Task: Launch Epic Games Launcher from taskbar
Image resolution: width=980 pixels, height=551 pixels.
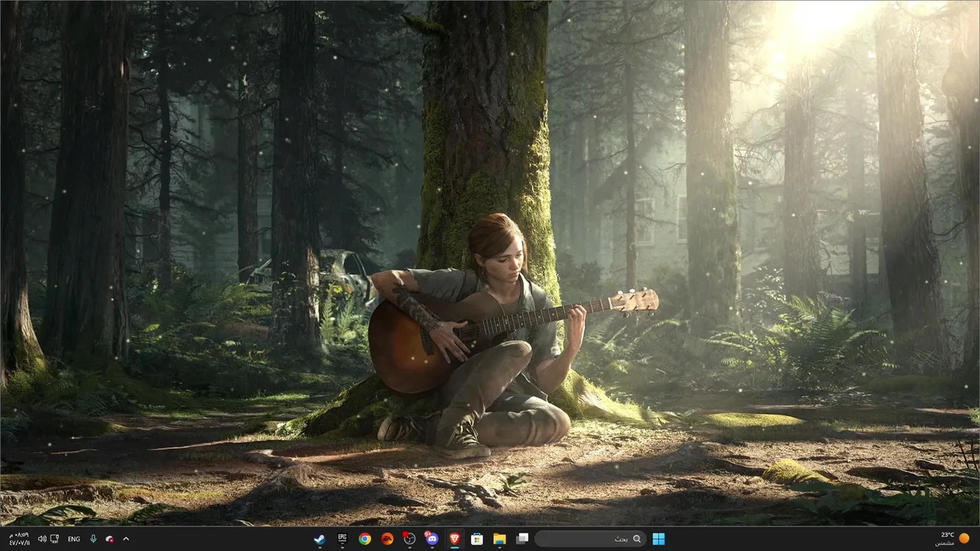Action: coord(342,539)
